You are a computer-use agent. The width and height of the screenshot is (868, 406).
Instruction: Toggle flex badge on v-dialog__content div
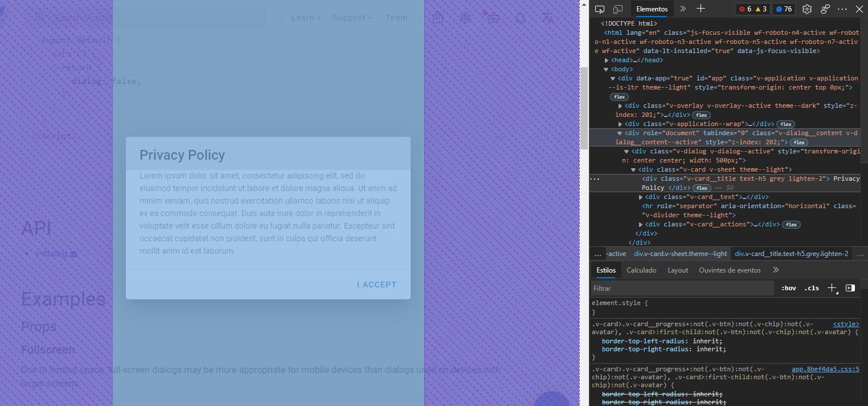tap(799, 143)
